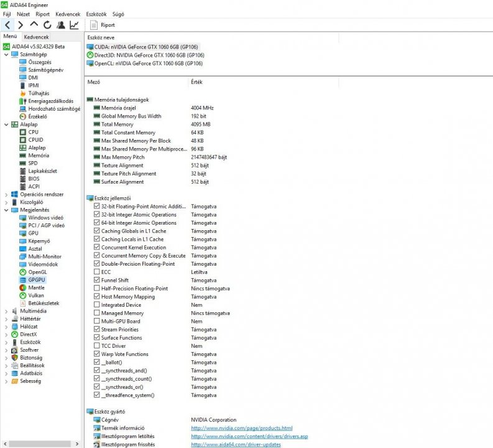This screenshot has width=493, height=448.
Task: Toggle the Warp Vote Functions checkbox
Action: [97, 353]
